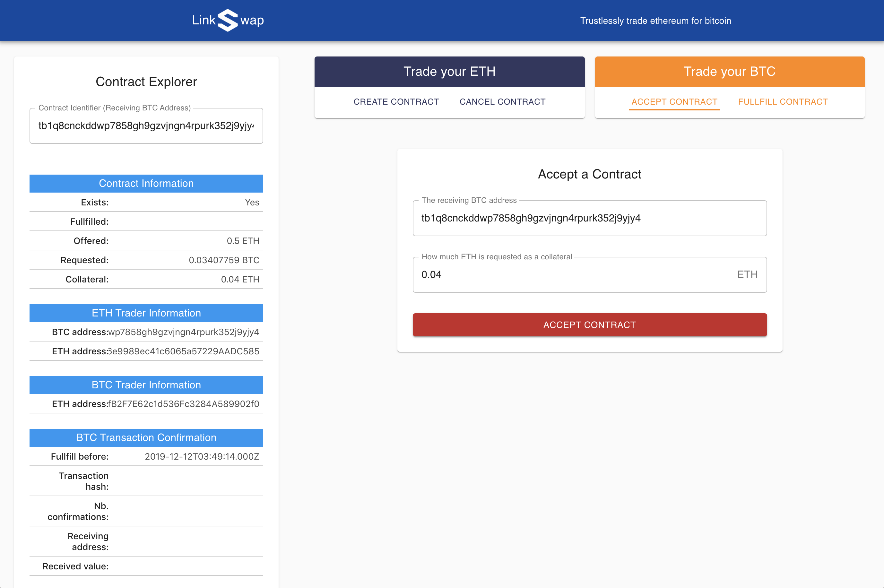
Task: Click the Requested 0.03407759 BTC value
Action: [224, 260]
